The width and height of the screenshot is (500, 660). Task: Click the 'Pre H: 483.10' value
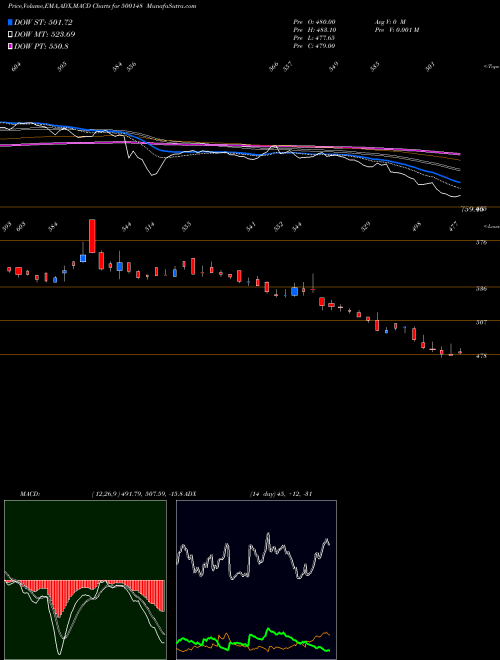tap(314, 30)
